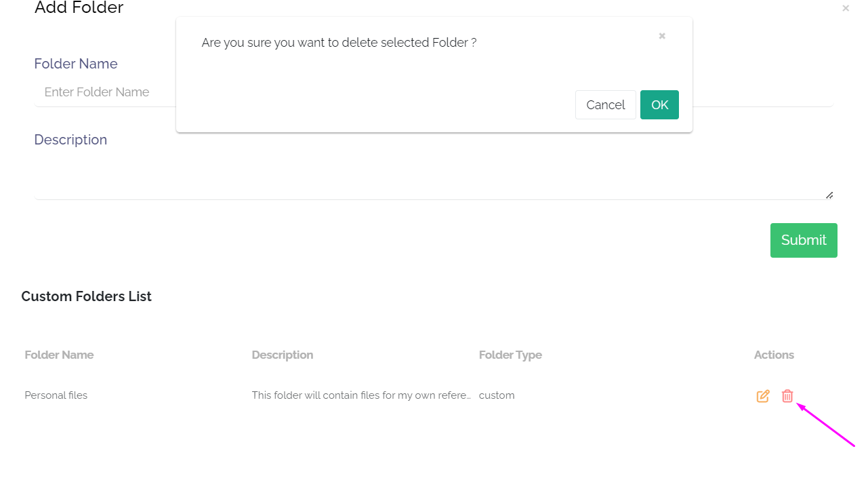Image resolution: width=868 pixels, height=491 pixels.
Task: Close the Add Folder panel
Action: click(846, 8)
